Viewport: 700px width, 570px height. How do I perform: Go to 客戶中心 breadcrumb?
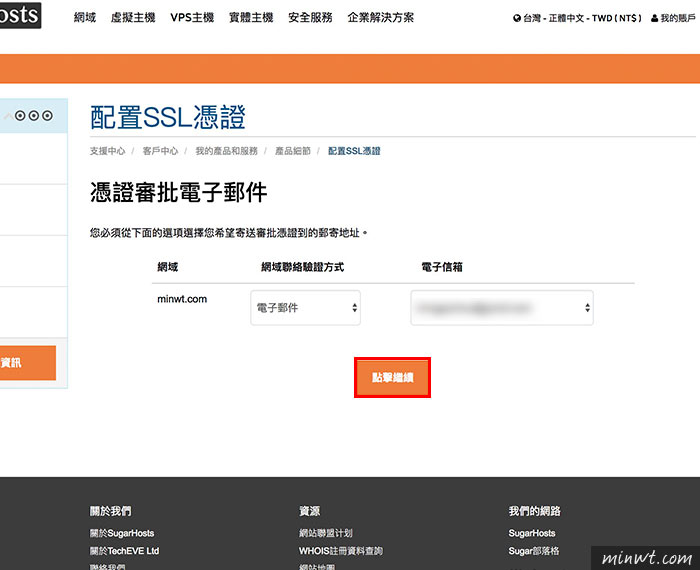point(160,151)
